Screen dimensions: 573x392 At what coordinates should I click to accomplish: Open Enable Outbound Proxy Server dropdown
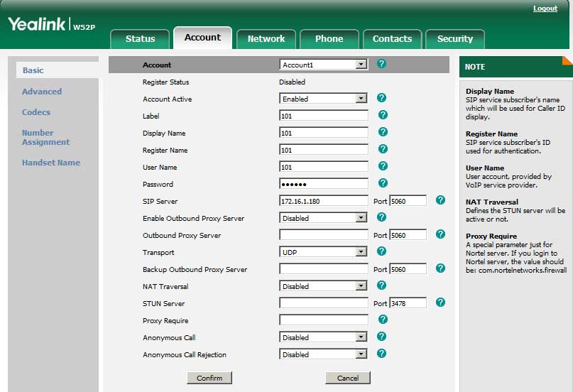(x=323, y=218)
